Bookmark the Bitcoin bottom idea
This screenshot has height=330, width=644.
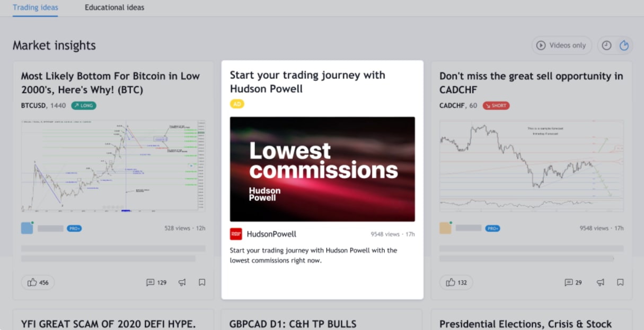[202, 282]
